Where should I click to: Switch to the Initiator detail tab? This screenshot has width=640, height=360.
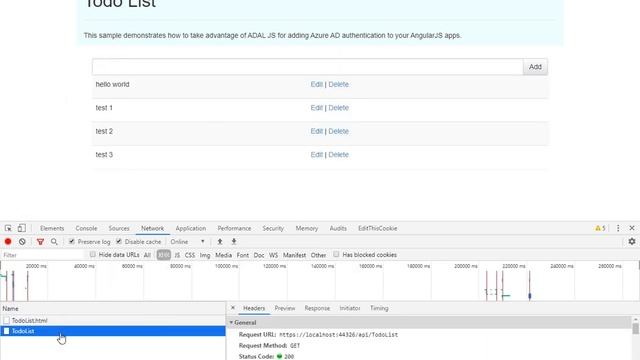[350, 308]
